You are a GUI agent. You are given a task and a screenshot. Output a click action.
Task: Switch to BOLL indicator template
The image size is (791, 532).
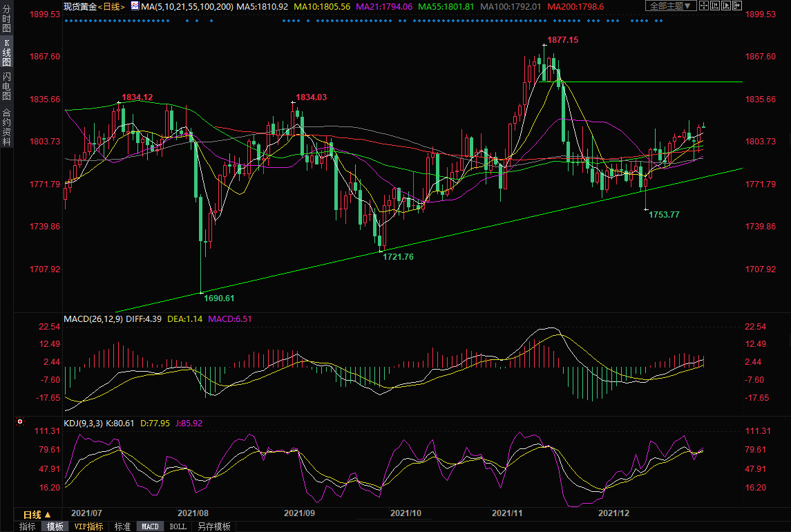coord(178,526)
